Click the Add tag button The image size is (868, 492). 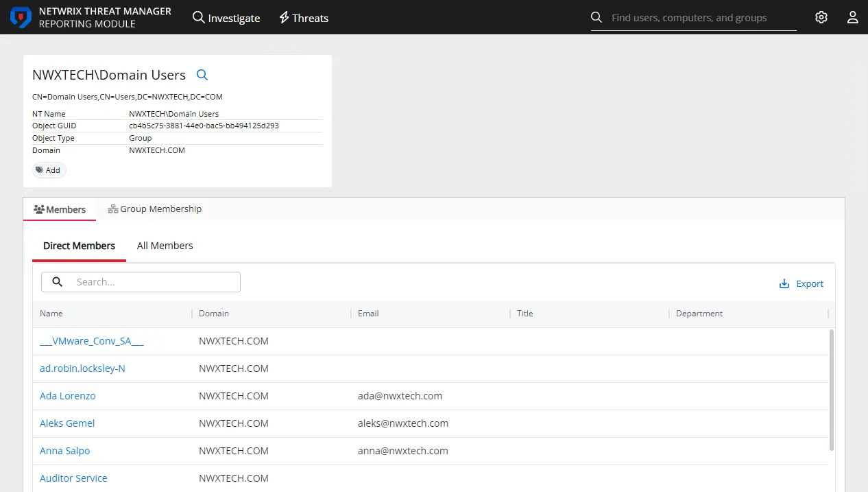(x=49, y=170)
